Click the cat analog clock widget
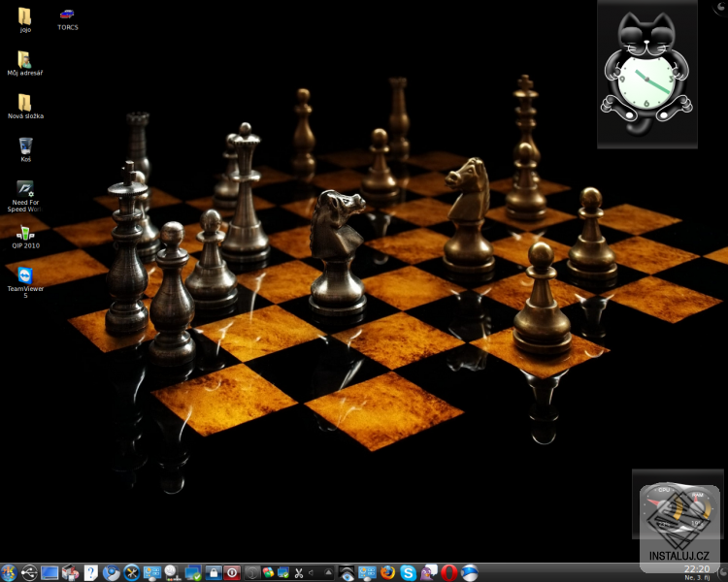Image resolution: width=728 pixels, height=582 pixels. point(646,75)
